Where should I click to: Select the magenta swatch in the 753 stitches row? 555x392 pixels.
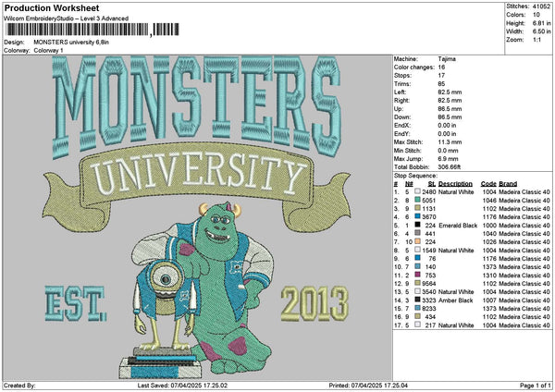(x=418, y=275)
